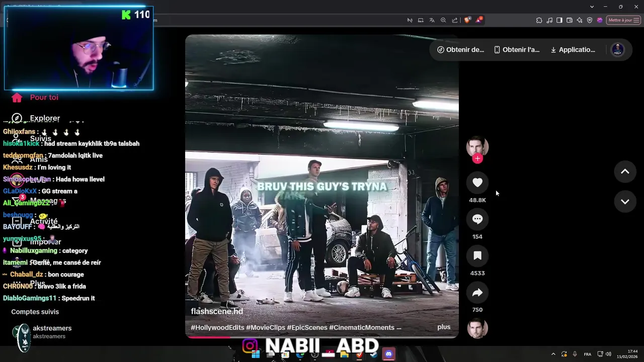Open flashscene.hd creator profile link
This screenshot has height=362, width=644.
tap(217, 311)
